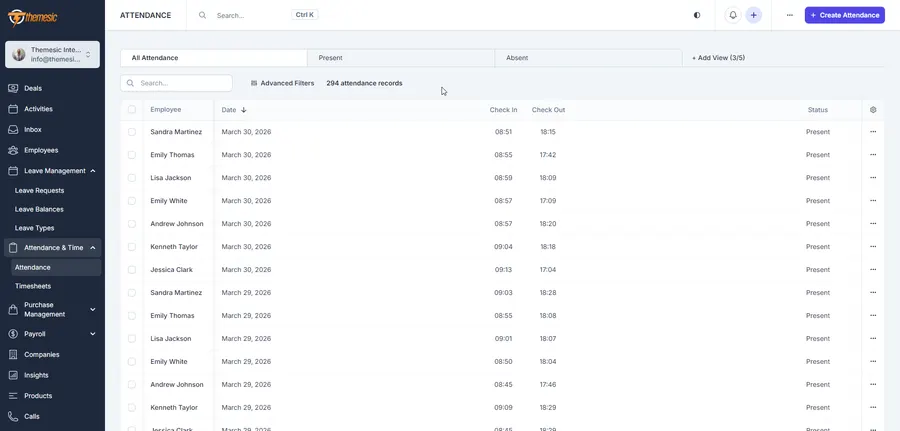This screenshot has width=900, height=431.
Task: Open notifications bell icon
Action: (x=732, y=15)
